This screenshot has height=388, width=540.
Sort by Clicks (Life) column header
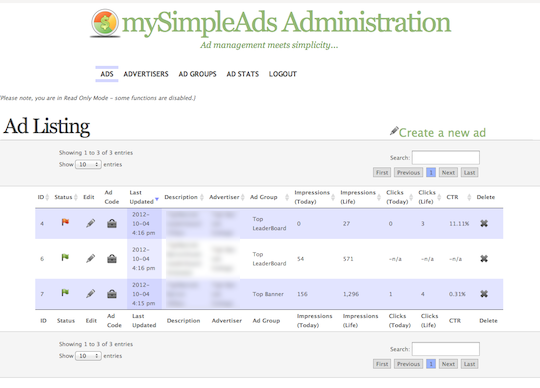pyautogui.click(x=429, y=197)
